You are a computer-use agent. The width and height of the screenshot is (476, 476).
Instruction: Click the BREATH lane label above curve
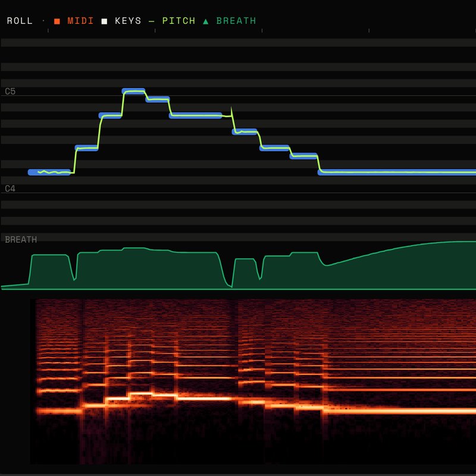pyautogui.click(x=21, y=240)
